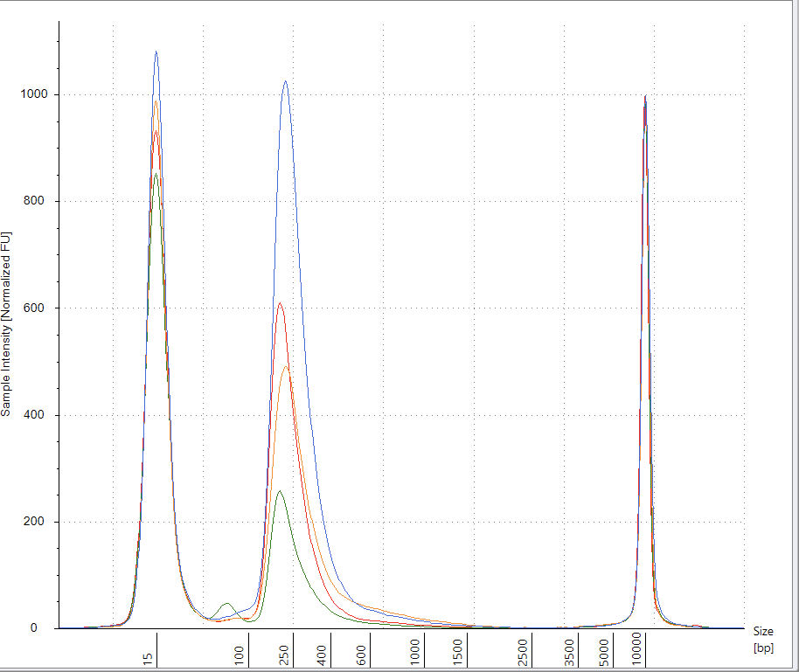Click the 0 intensity axis value
Image resolution: width=799 pixels, height=672 pixels.
[33, 628]
